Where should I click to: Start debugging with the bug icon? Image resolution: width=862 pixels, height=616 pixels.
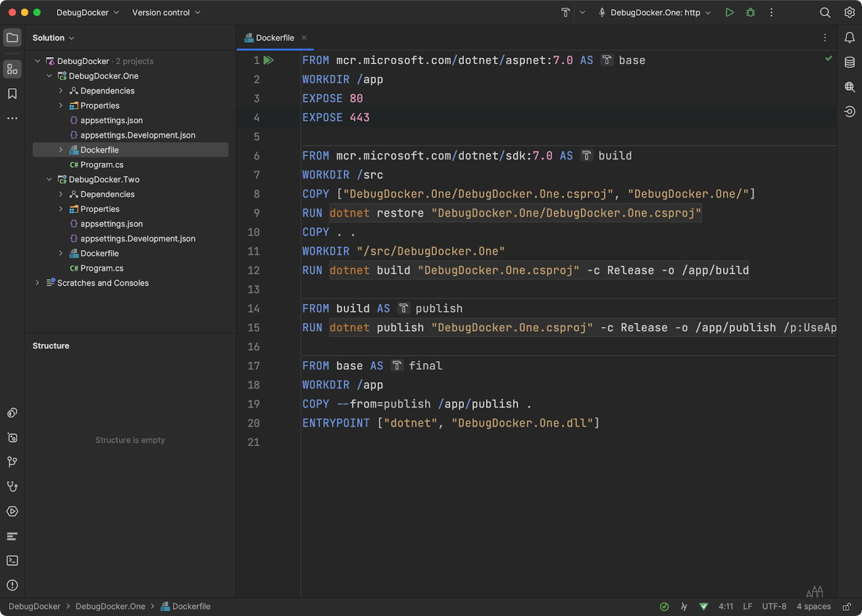tap(750, 12)
